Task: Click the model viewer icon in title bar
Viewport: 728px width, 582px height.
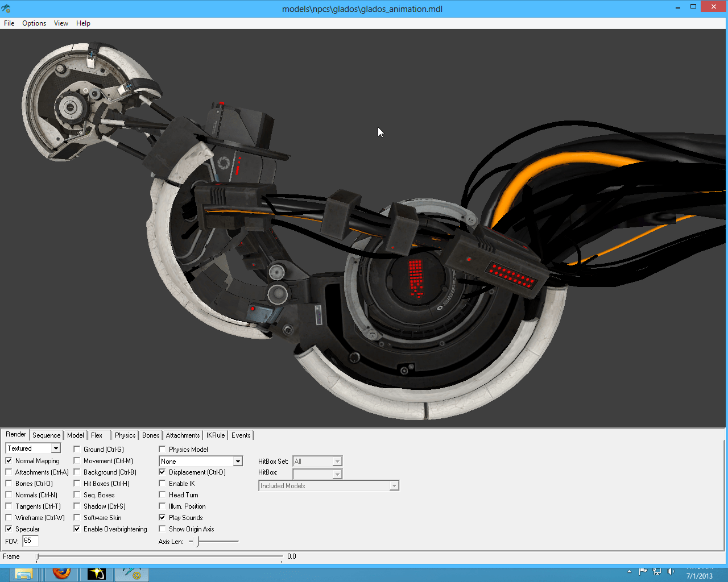Action: (x=6, y=9)
